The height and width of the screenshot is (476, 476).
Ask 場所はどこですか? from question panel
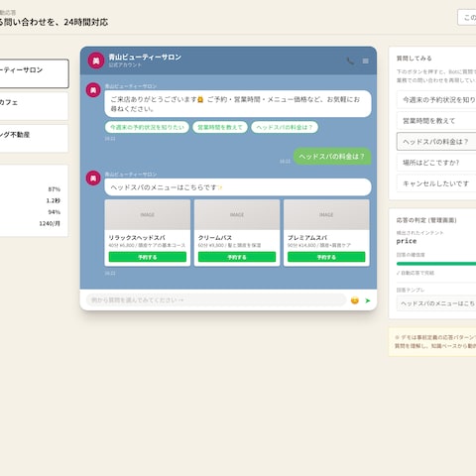click(x=436, y=163)
